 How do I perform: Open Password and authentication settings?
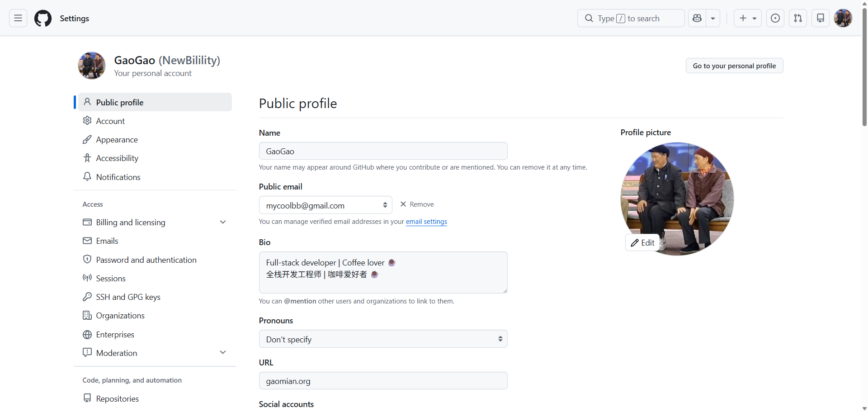point(155,260)
